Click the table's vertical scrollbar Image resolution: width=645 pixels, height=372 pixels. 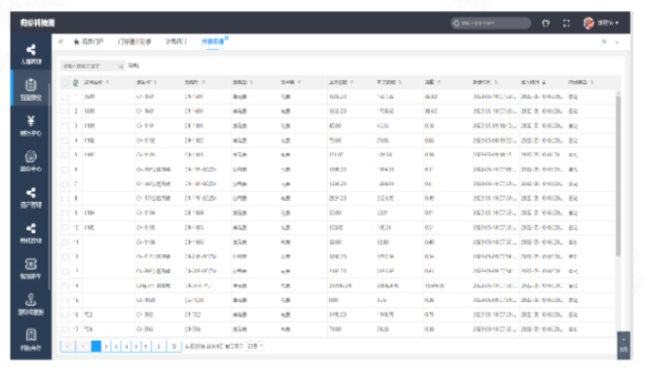618,175
